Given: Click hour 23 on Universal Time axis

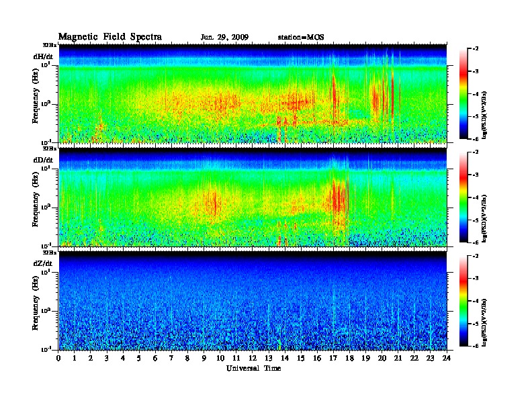Looking at the screenshot, I should click(x=431, y=359).
